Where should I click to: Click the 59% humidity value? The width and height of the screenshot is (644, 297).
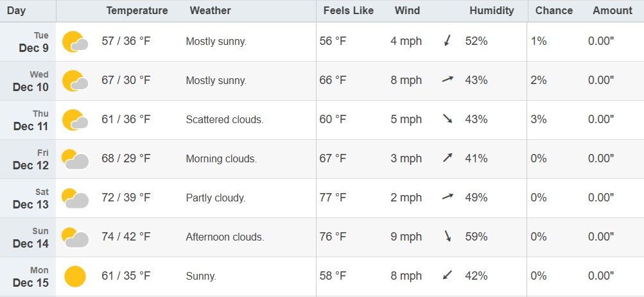(x=476, y=237)
